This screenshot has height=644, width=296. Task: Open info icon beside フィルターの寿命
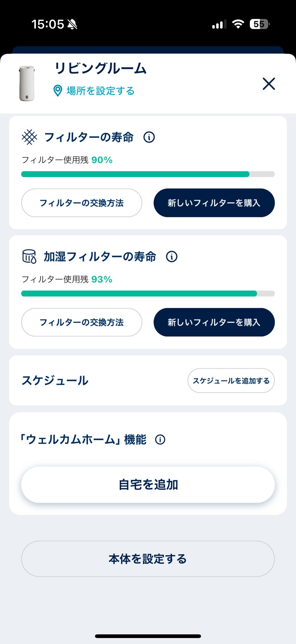point(149,137)
